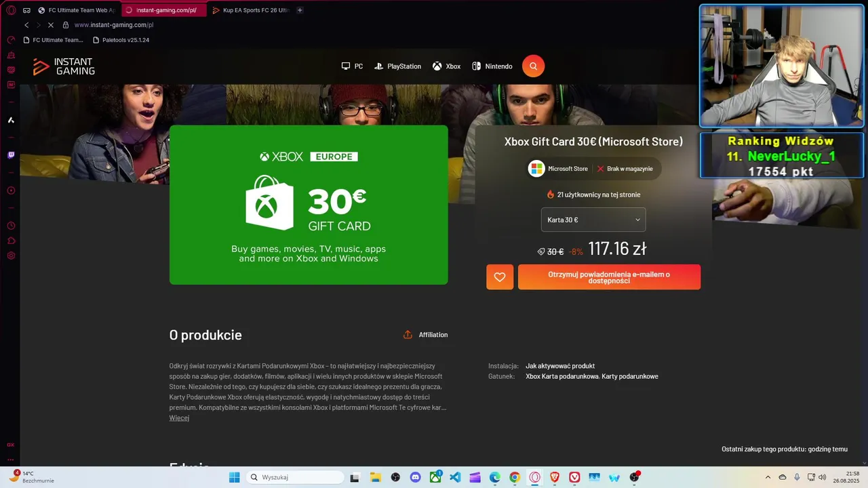Open Xbox Karta podarunkowa genre link

coord(562,376)
